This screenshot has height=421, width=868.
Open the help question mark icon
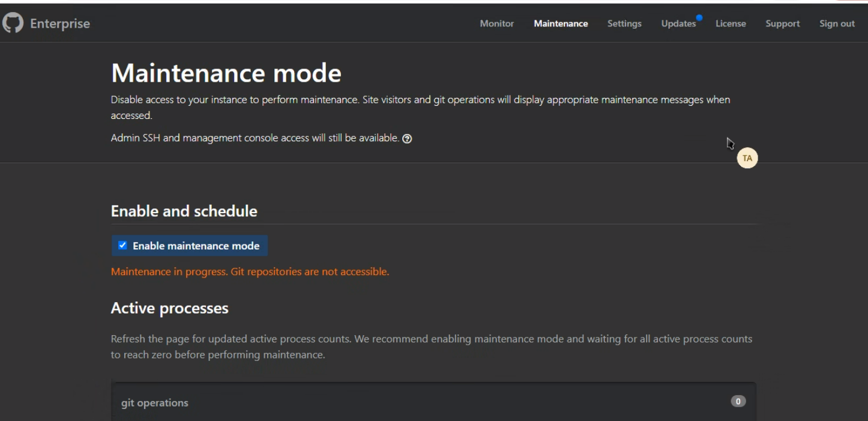tap(407, 139)
